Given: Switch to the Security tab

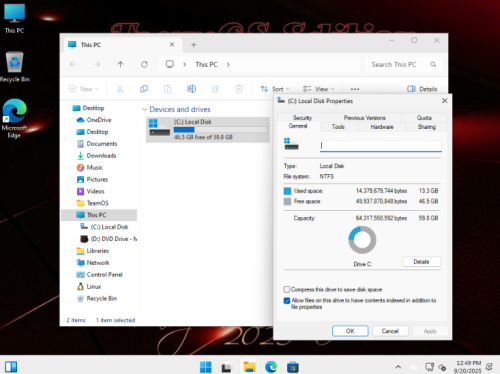Looking at the screenshot, I should point(302,118).
